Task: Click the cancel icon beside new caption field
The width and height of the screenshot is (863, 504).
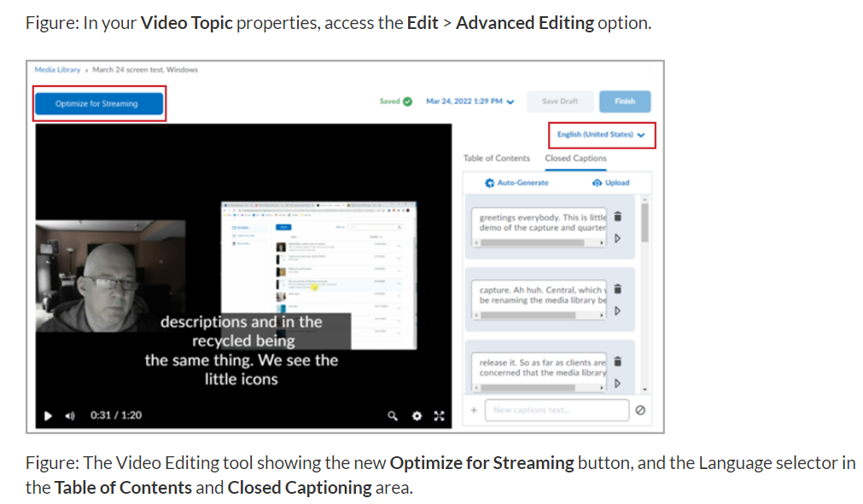Action: click(640, 410)
